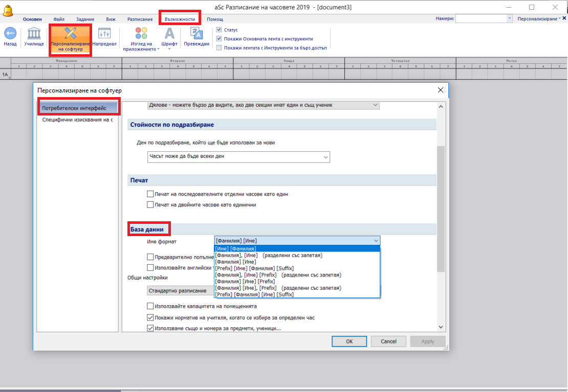Click Изглед на приложението colored circles icon
This screenshot has height=392, width=568.
click(141, 34)
